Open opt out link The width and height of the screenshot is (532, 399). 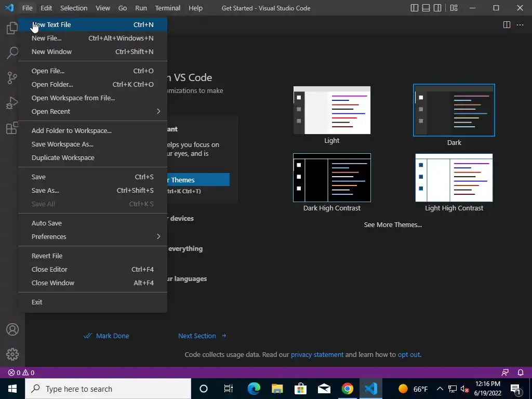pyautogui.click(x=409, y=354)
